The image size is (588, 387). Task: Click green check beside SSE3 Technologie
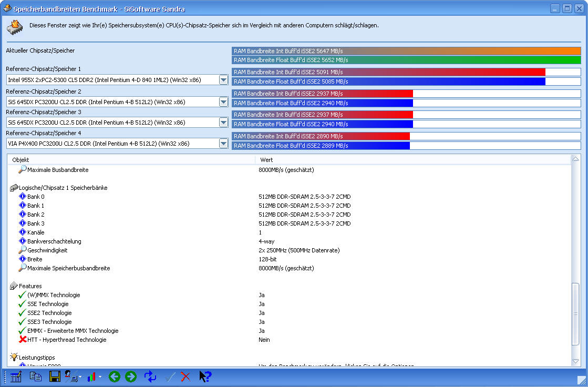[x=22, y=322]
